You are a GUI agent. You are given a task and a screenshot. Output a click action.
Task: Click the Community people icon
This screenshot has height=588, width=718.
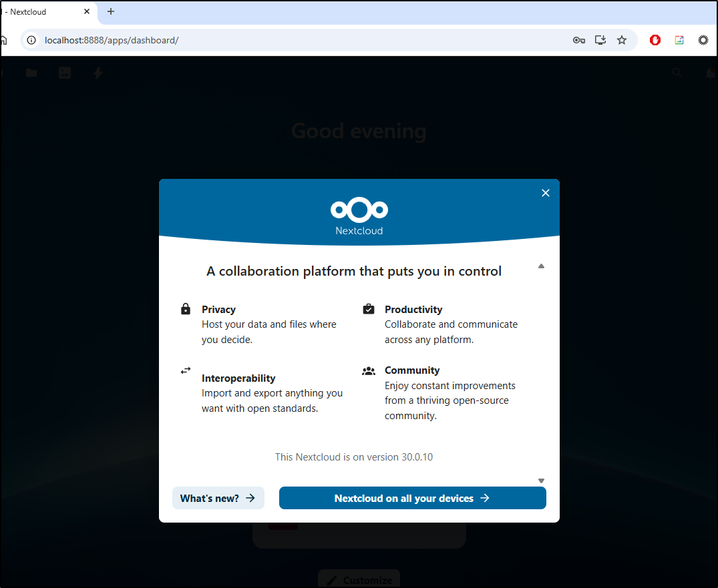pos(369,370)
